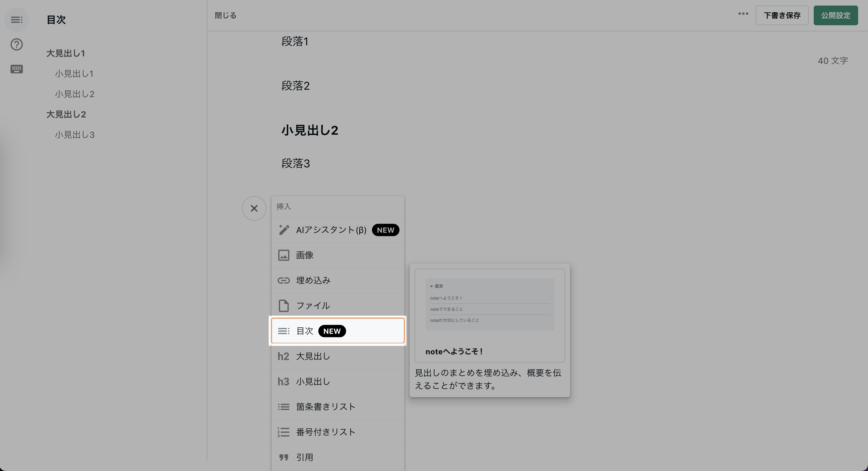Viewport: 868px width, 471px height.
Task: Click the table of contents sidebar icon
Action: pyautogui.click(x=17, y=20)
